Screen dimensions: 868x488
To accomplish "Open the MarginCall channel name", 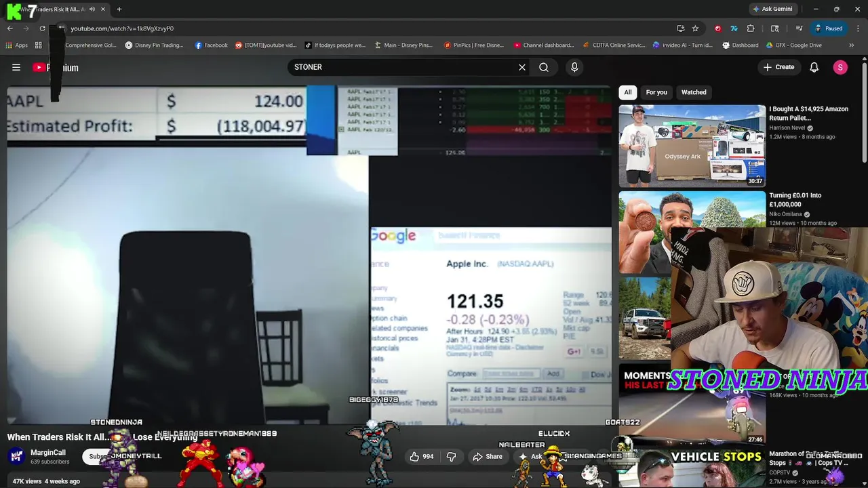I will pyautogui.click(x=48, y=453).
